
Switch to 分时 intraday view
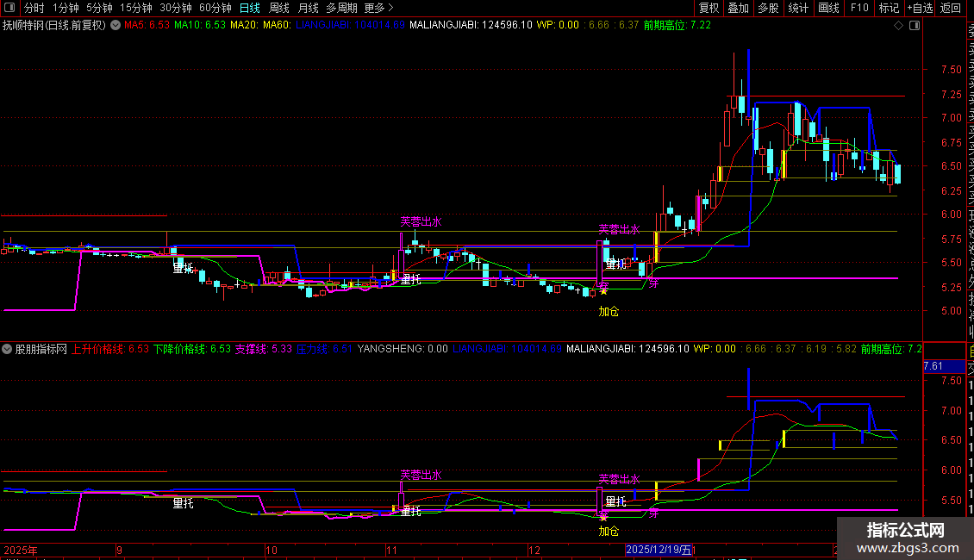tap(34, 8)
